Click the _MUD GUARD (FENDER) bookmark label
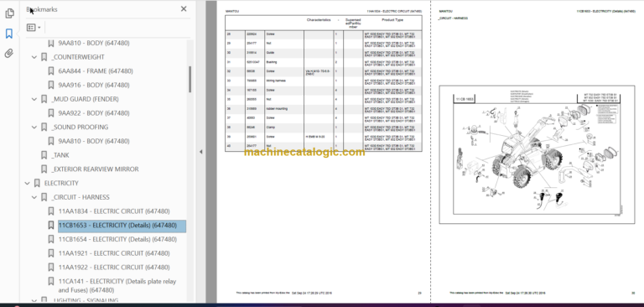Image resolution: width=644 pixels, height=307 pixels. (x=85, y=99)
